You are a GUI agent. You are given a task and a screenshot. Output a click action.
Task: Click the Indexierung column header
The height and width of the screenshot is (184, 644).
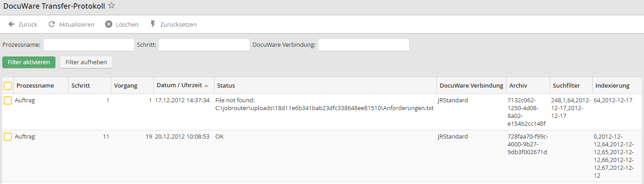(612, 86)
